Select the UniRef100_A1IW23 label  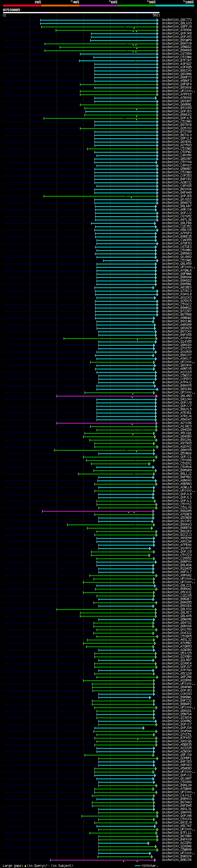coord(176,426)
